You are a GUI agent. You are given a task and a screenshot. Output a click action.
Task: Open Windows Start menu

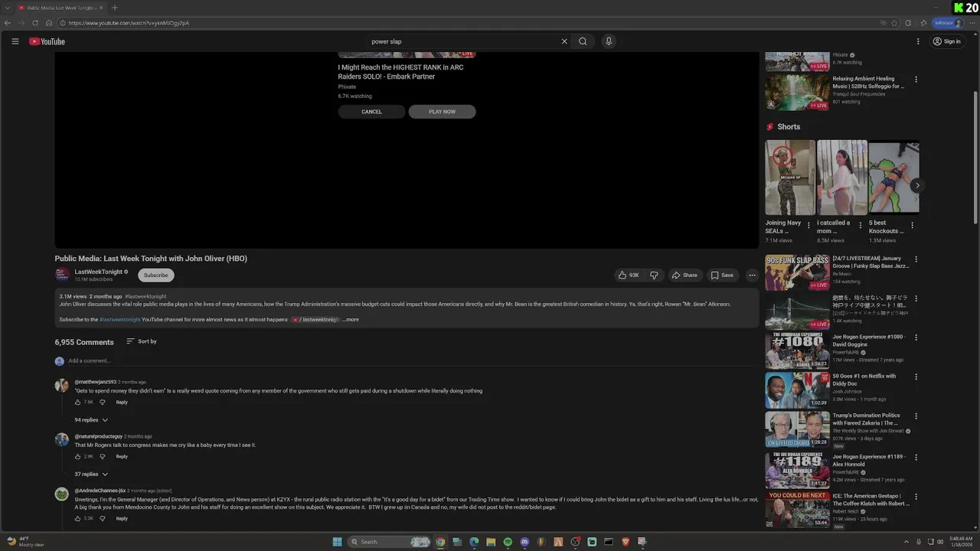coord(337,542)
